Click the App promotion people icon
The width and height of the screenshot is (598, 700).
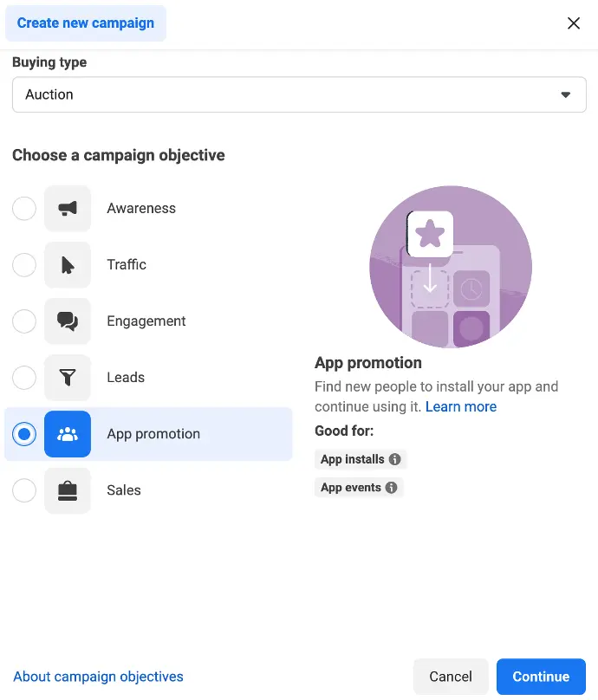pos(68,434)
